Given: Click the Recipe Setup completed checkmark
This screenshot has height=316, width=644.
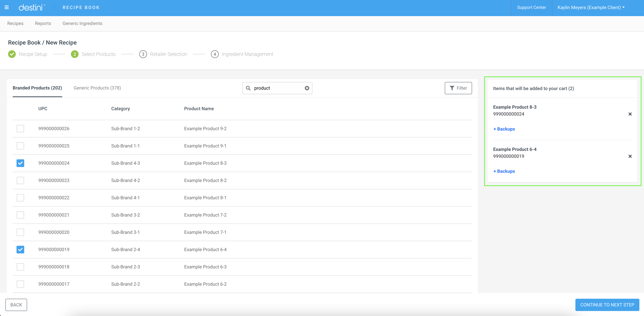Looking at the screenshot, I should pyautogui.click(x=12, y=54).
